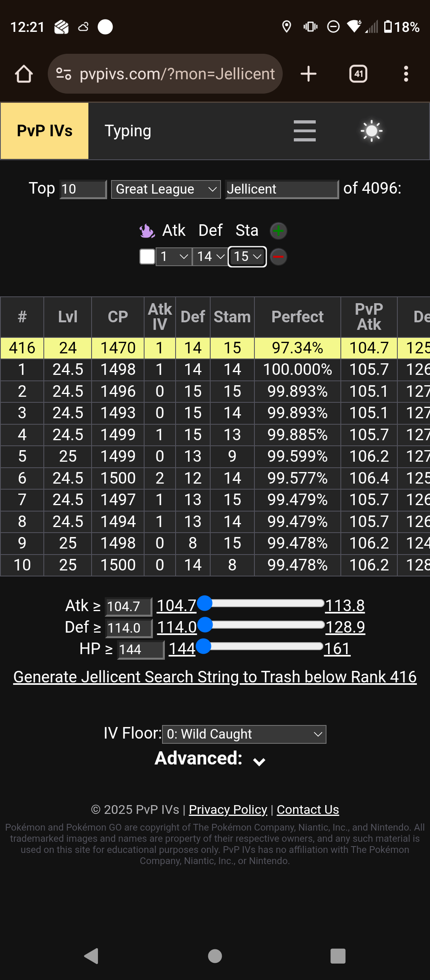Select the PvP IVs tab
The height and width of the screenshot is (980, 430).
[x=45, y=131]
